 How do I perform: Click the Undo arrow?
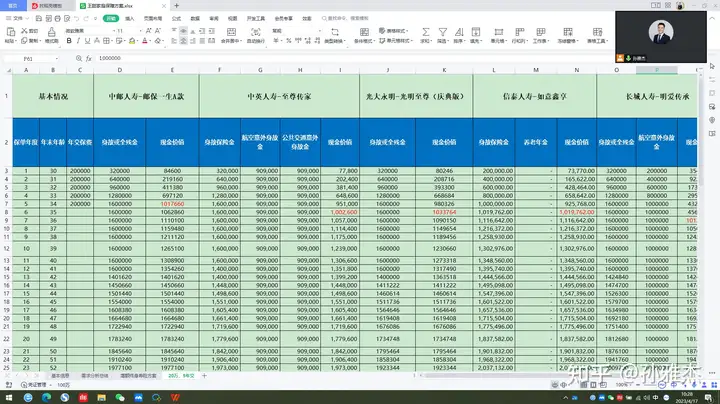click(x=76, y=18)
